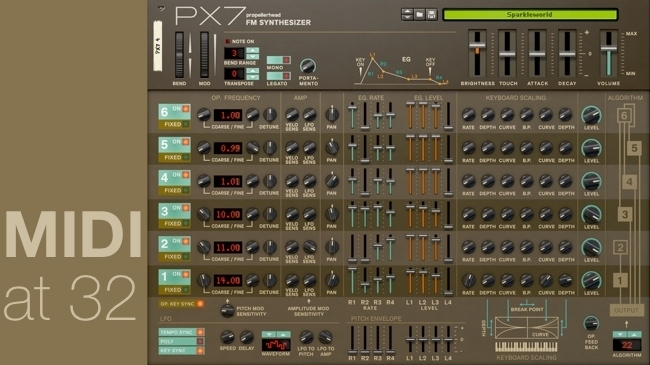
Task: Toggle LFO KEY SYNC
Action: click(181, 350)
